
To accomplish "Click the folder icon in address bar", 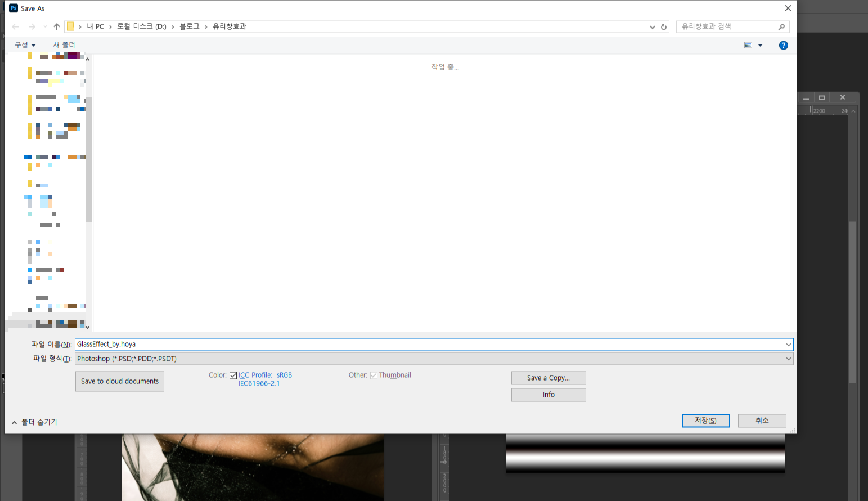I will click(x=70, y=26).
